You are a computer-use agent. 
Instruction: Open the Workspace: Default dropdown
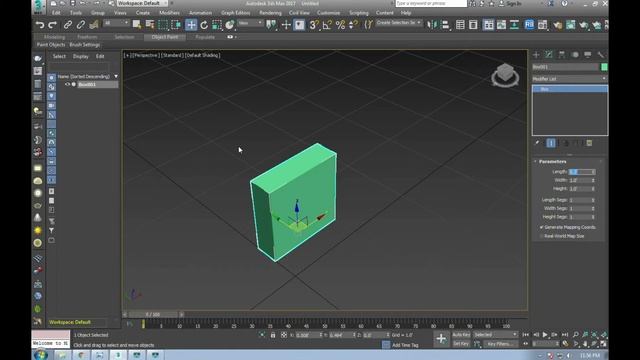[x=142, y=3]
